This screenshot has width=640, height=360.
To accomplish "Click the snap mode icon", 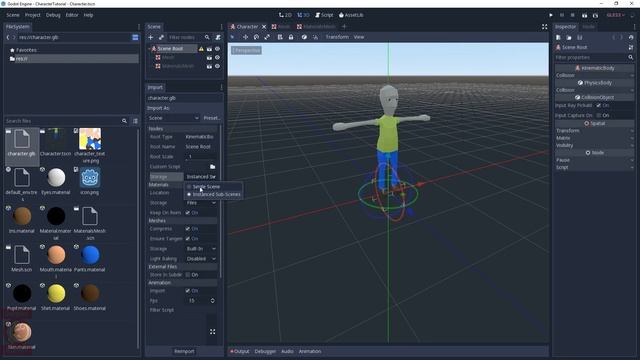I will 315,37.
